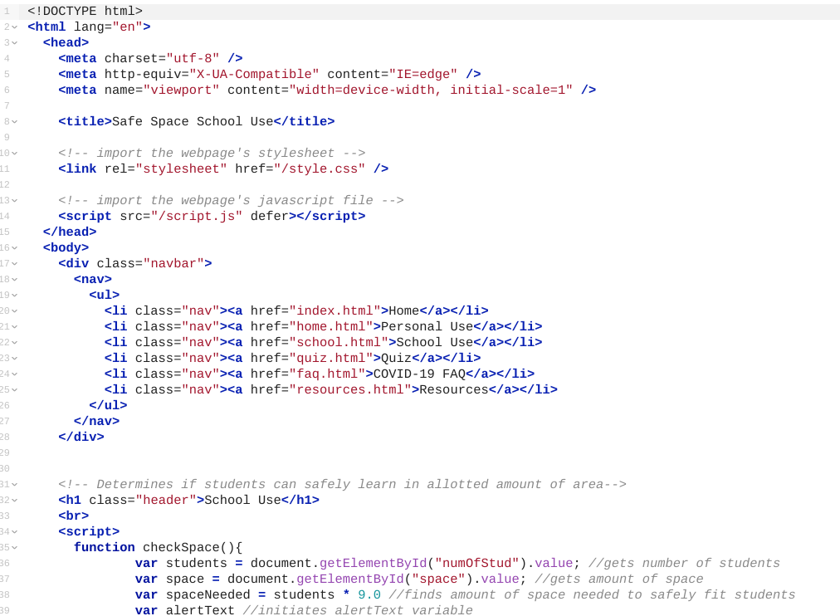Collapse the head section fold on line 3

(14, 42)
